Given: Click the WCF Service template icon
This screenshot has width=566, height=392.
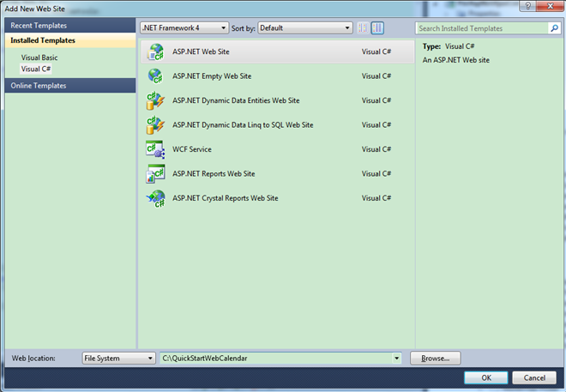Looking at the screenshot, I should click(155, 149).
